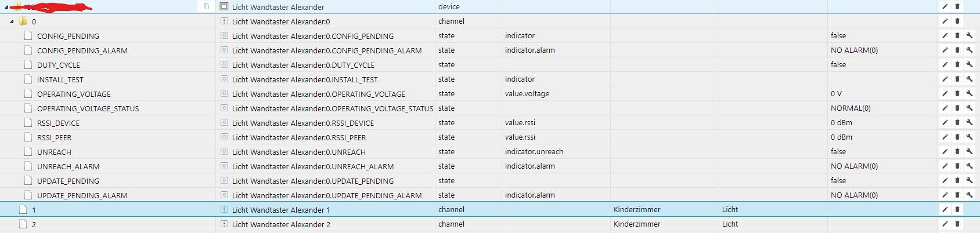
Task: Copy the device ID with copy icon
Action: coord(206,7)
